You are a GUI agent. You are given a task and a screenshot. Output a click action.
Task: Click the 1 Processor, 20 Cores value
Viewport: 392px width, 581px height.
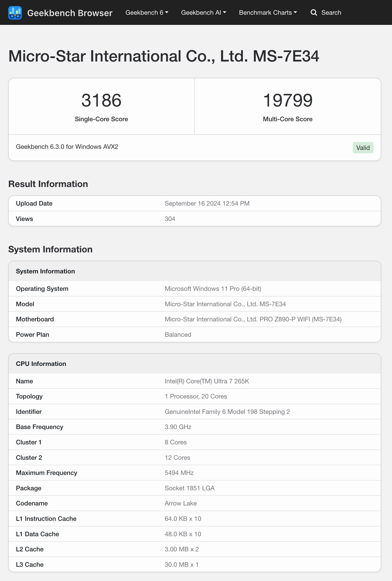196,396
